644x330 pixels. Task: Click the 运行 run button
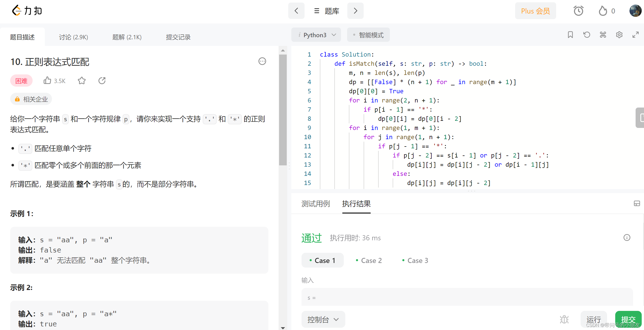click(x=594, y=319)
